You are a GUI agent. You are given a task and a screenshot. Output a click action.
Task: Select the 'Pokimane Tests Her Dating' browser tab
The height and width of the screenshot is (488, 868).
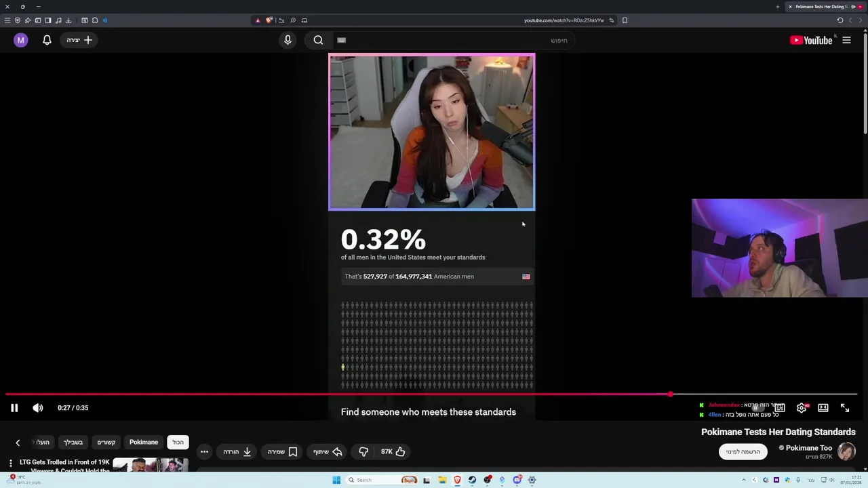click(825, 7)
